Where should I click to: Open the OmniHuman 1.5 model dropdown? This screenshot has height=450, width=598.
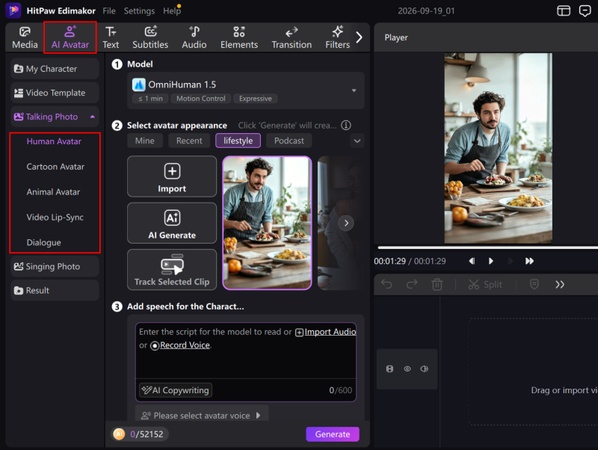point(246,90)
